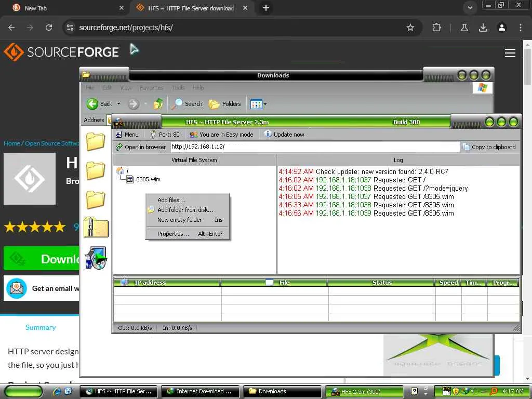The height and width of the screenshot is (399, 532).
Task: Click Search in the Downloads window toolbar
Action: (187, 104)
